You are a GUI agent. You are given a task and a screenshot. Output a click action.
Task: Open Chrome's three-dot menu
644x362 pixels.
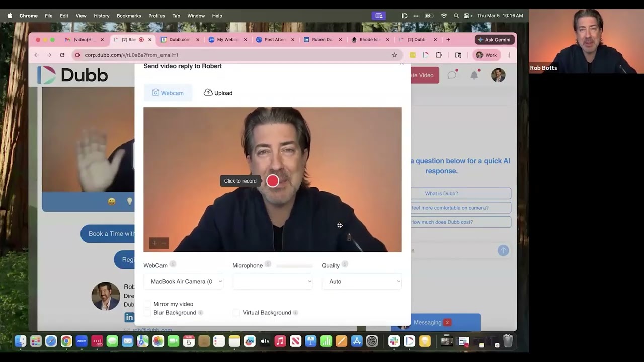point(509,55)
